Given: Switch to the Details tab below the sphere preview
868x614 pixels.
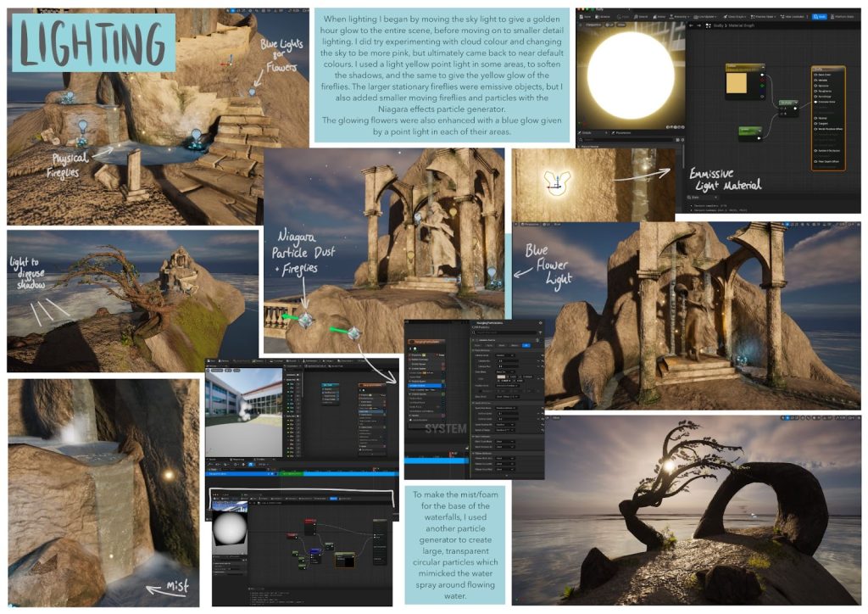Looking at the screenshot, I should tap(587, 133).
